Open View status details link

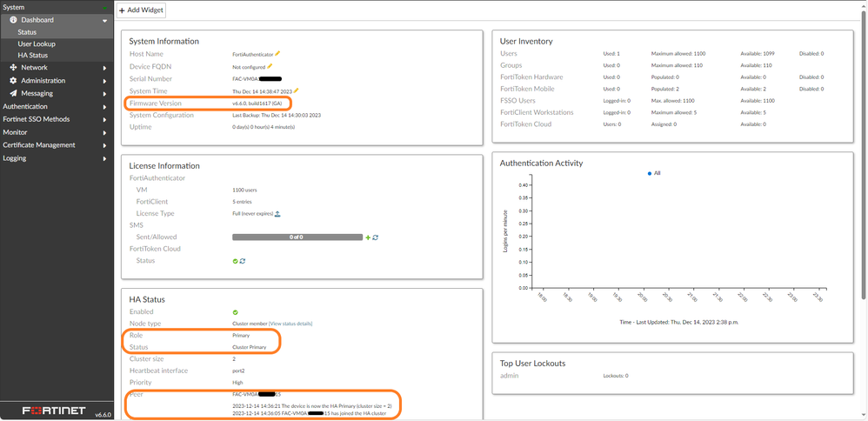click(290, 324)
